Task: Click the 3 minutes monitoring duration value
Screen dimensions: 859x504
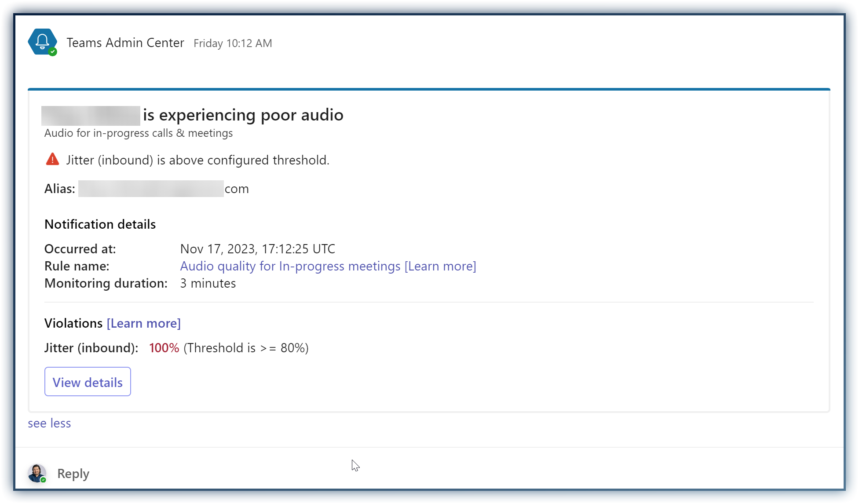Action: [208, 283]
